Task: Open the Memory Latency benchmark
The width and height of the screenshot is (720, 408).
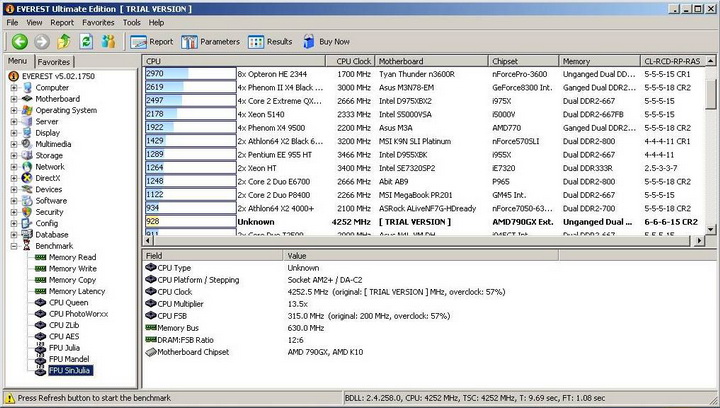Action: coord(77,291)
